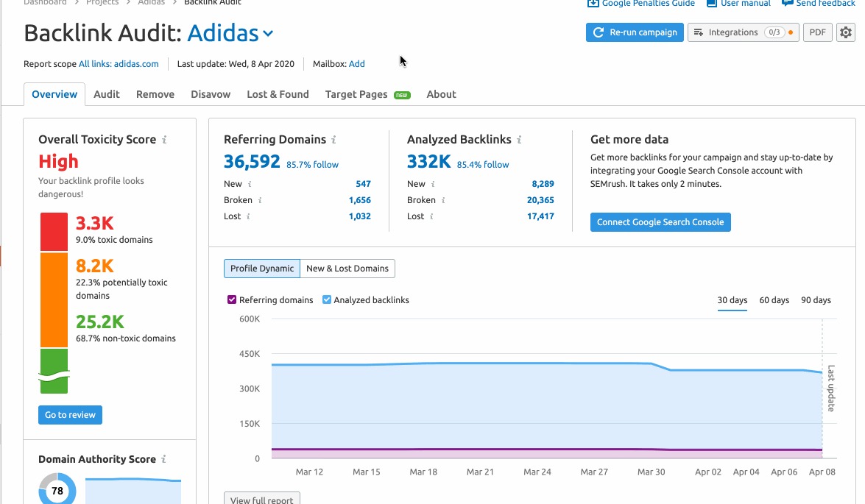Switch to the Audit tab
This screenshot has width=865, height=504.
[107, 94]
